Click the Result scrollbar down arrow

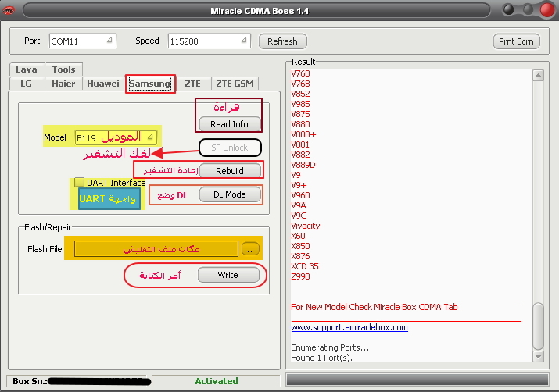click(x=538, y=356)
